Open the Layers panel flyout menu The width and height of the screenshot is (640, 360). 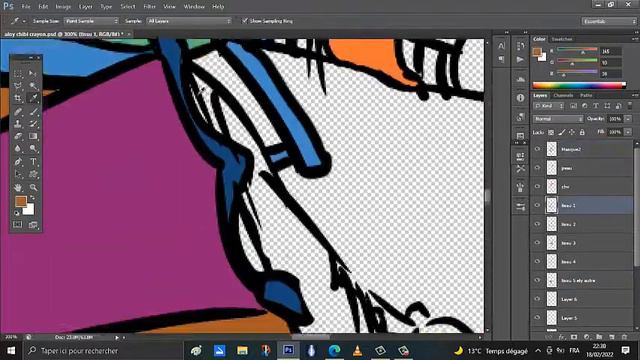[635, 95]
